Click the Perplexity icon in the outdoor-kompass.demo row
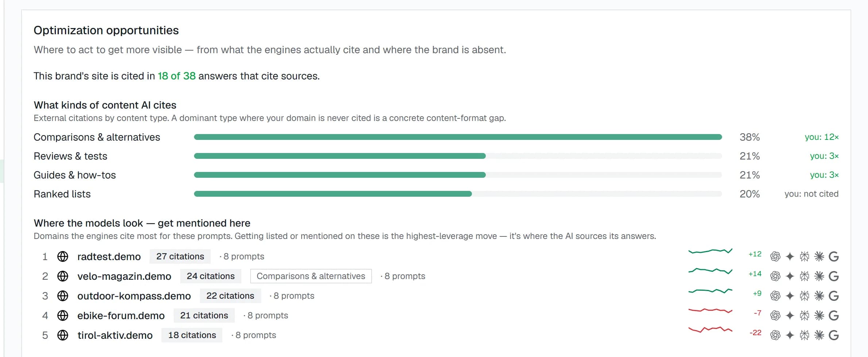The width and height of the screenshot is (868, 357). [805, 296]
